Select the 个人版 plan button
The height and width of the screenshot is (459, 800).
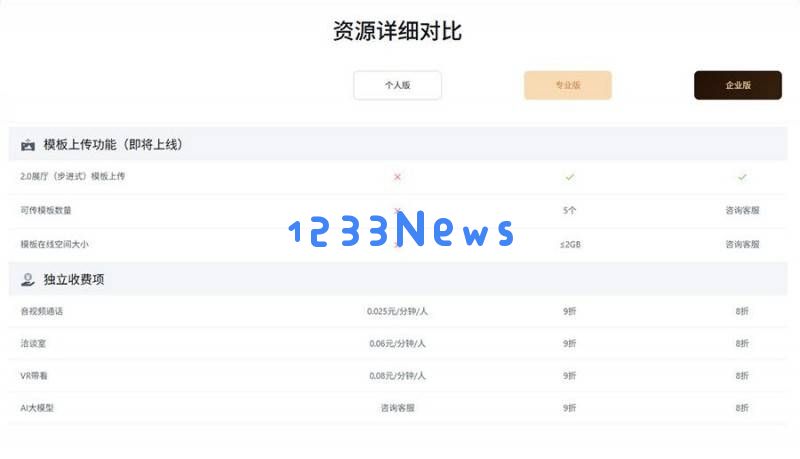click(397, 85)
